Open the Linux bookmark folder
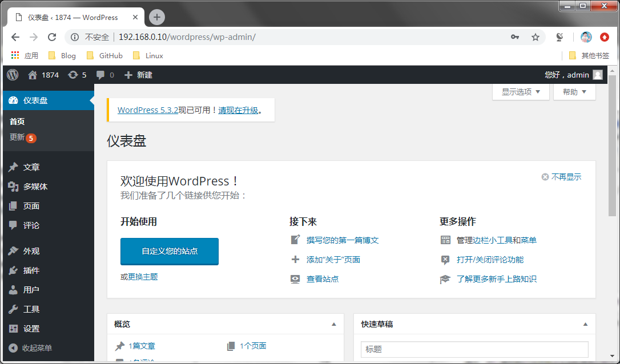Image resolution: width=620 pixels, height=364 pixels. pyautogui.click(x=148, y=56)
